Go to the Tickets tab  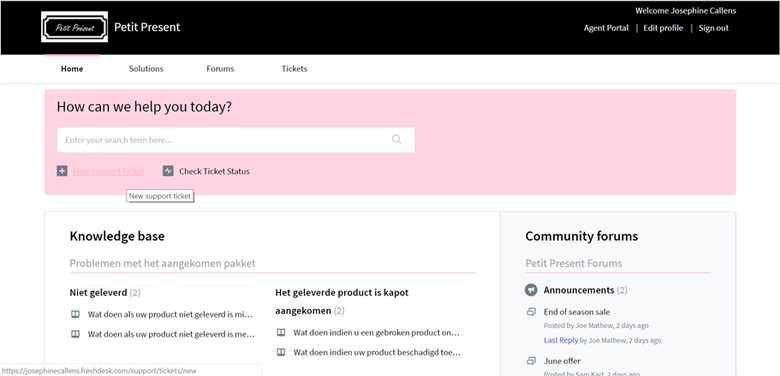294,69
